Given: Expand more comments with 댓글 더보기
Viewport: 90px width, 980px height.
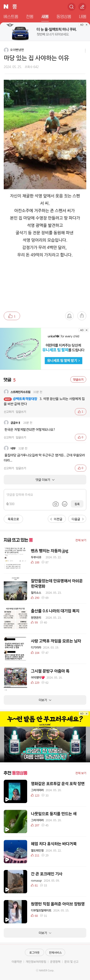Looking at the screenshot, I should coord(45,480).
